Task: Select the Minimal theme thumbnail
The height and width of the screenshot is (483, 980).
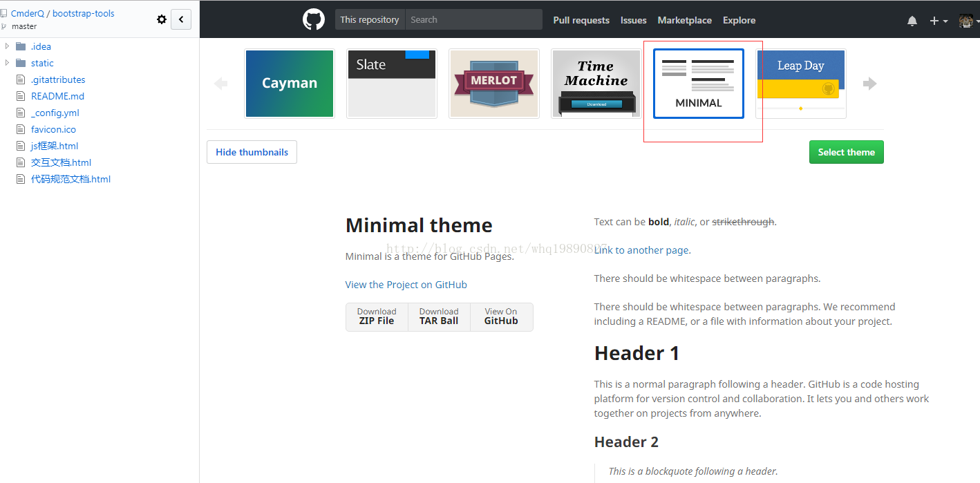Action: [699, 84]
